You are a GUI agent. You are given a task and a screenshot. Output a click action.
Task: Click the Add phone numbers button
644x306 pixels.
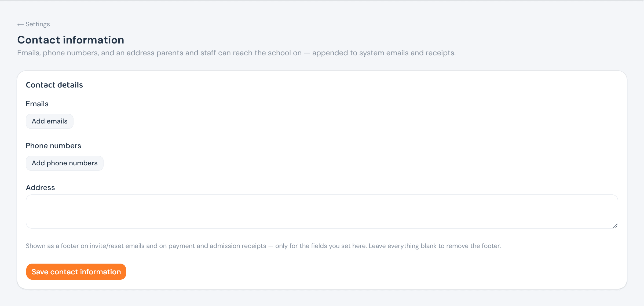pos(65,163)
